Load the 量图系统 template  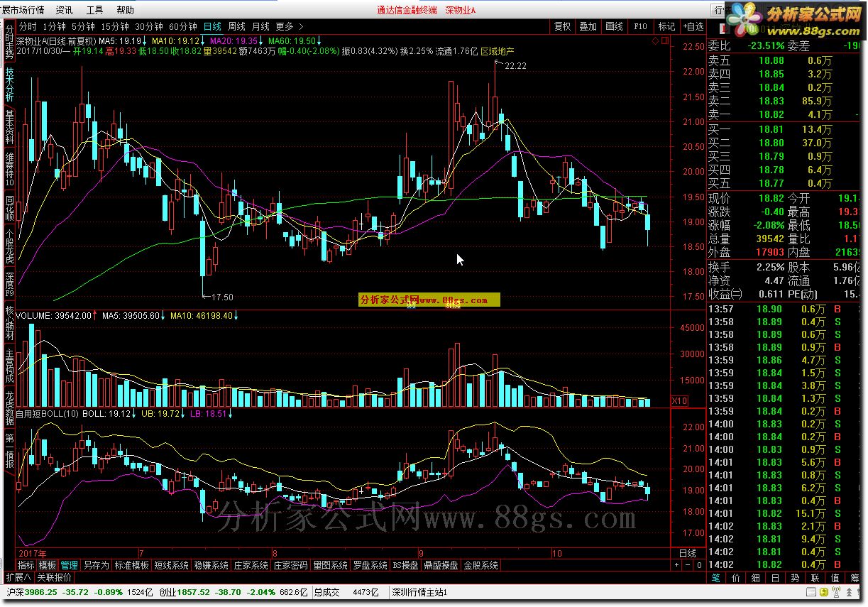330,566
